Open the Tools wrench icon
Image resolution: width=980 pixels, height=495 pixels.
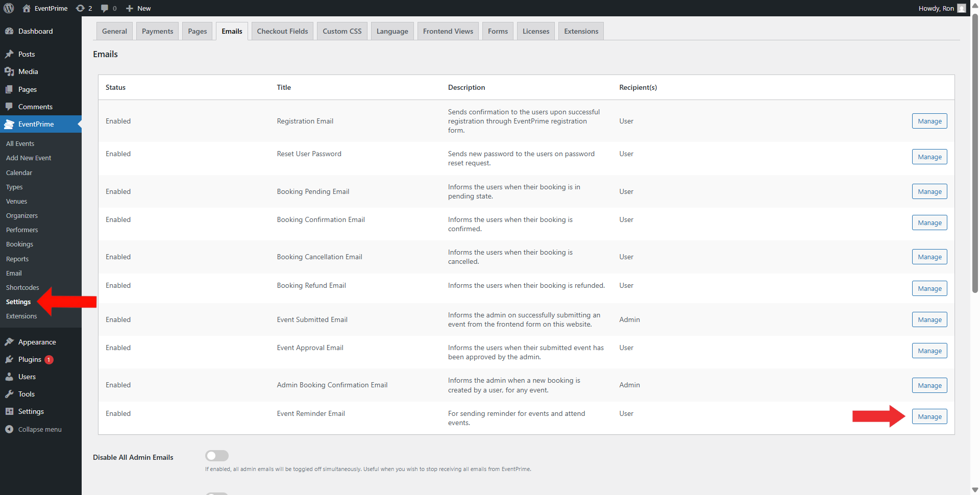(9, 394)
